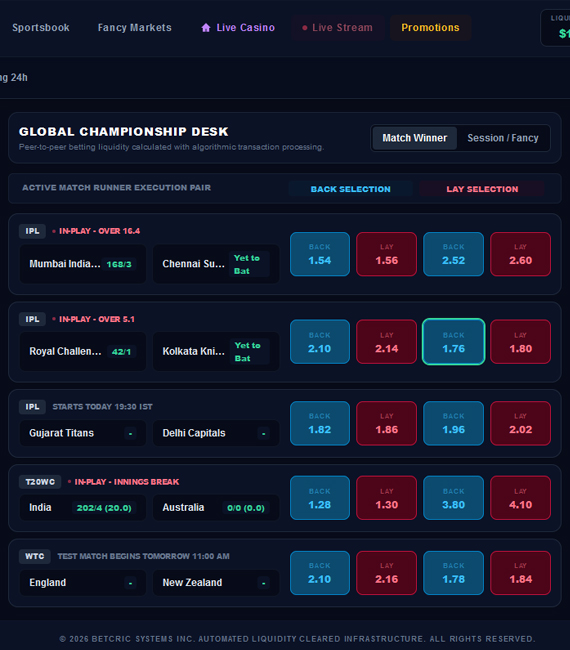
Task: Click IPL badge on Gujarat Titans match
Action: [32, 407]
